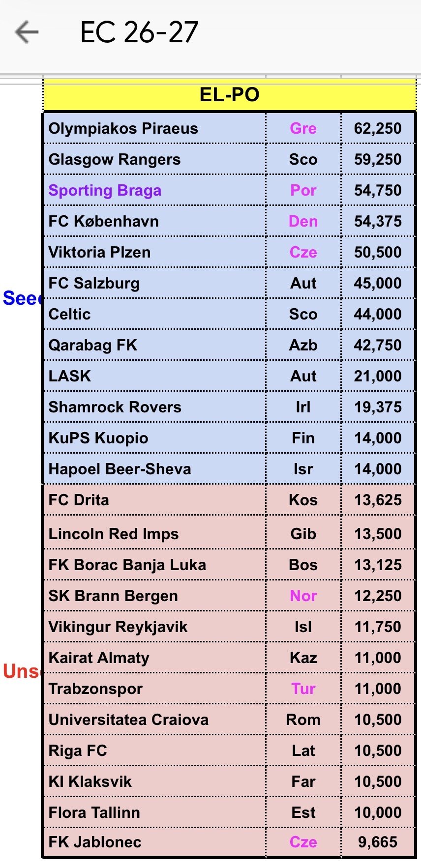The width and height of the screenshot is (421, 868).
Task: Select the FC Drita cell
Action: coord(79,500)
